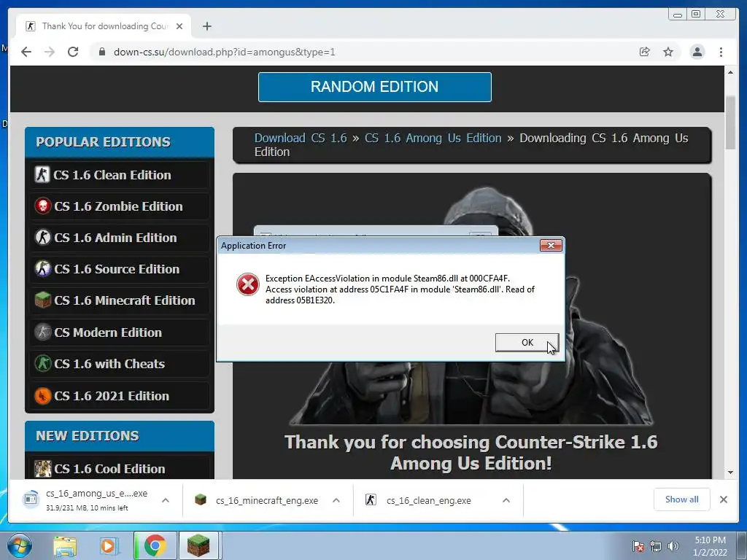
Task: Click CS 1.6 Among Us Edition breadcrumb
Action: click(433, 138)
